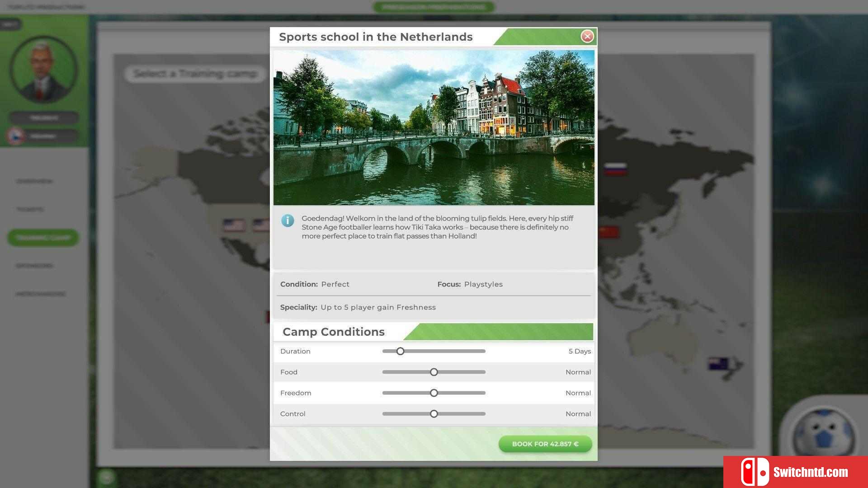868x488 pixels.
Task: Book the camp for 42.857 €
Action: (545, 444)
